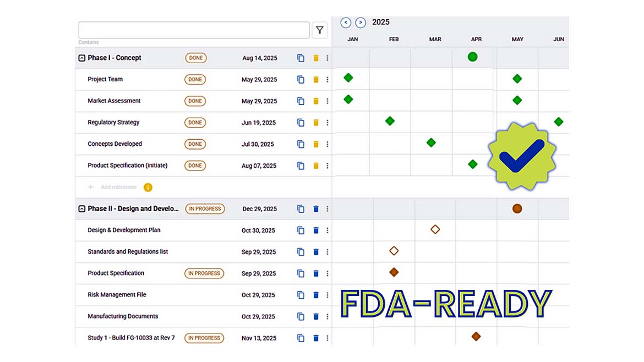Open DONE status of Phase I - Concept

[196, 58]
